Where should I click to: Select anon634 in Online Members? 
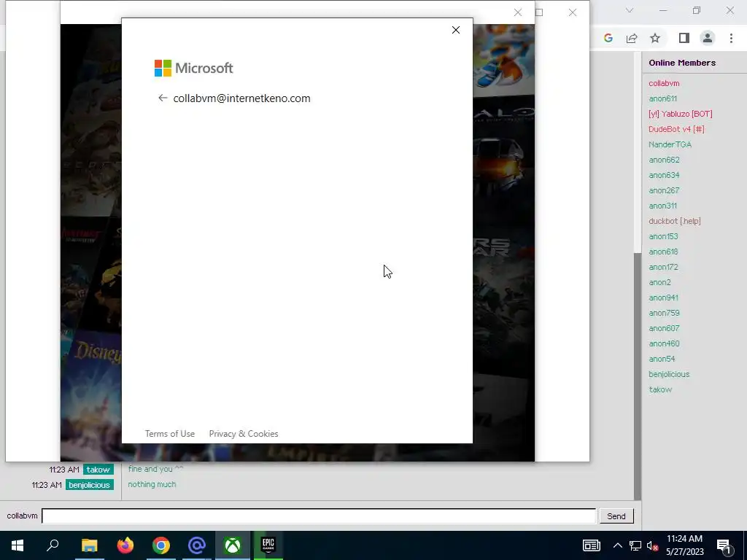(x=664, y=175)
